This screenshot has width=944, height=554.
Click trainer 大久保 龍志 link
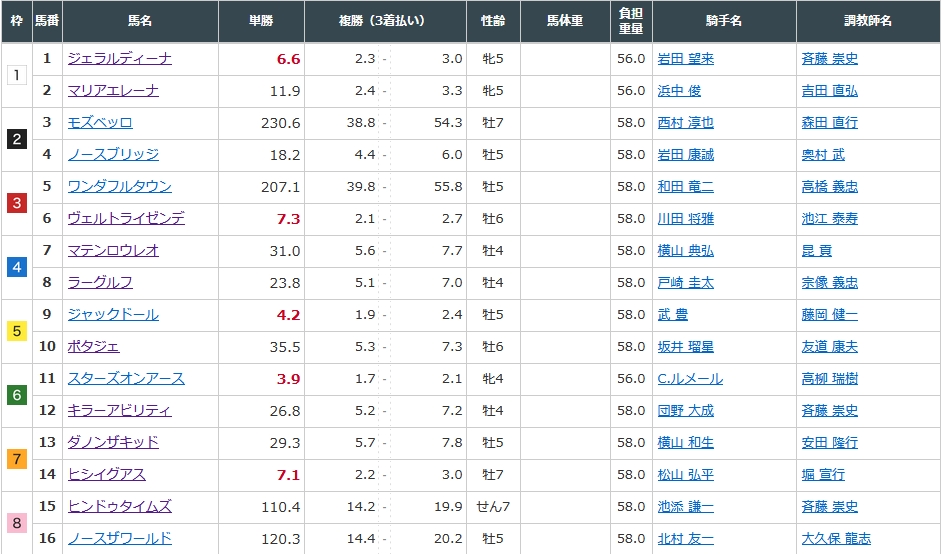click(836, 539)
